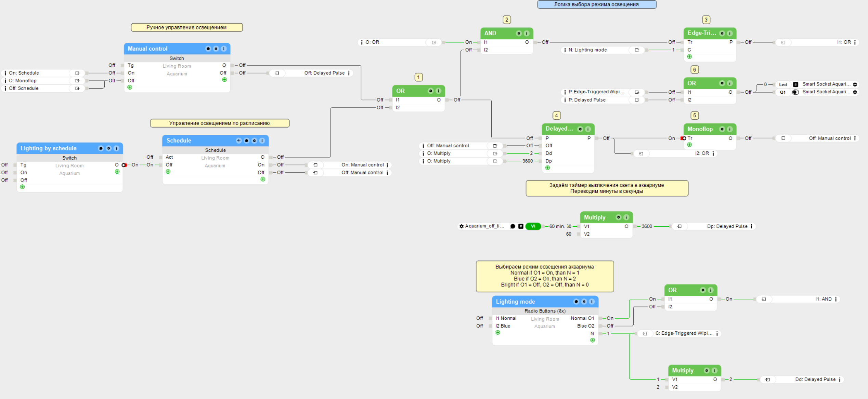
Task: Expand more inputs on Manual control block
Action: (x=130, y=87)
